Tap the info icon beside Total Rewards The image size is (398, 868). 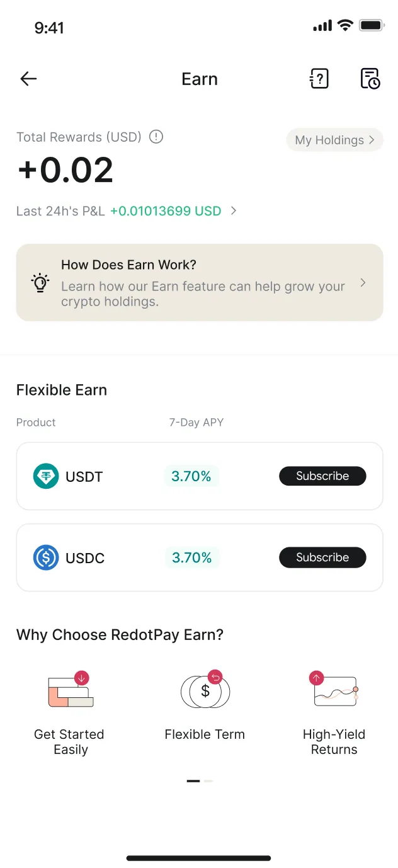156,137
